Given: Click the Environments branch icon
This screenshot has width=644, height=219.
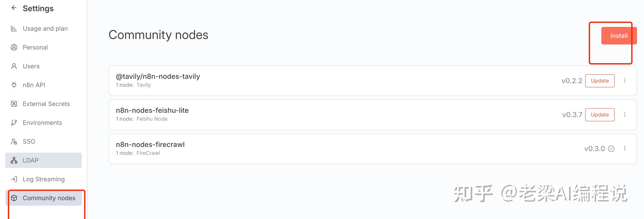Looking at the screenshot, I should click(14, 123).
